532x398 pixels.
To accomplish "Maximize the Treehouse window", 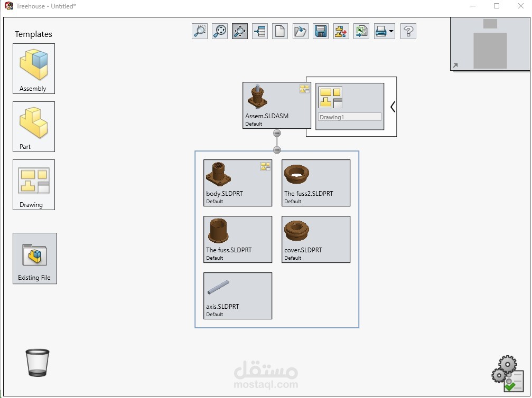I will [x=497, y=6].
